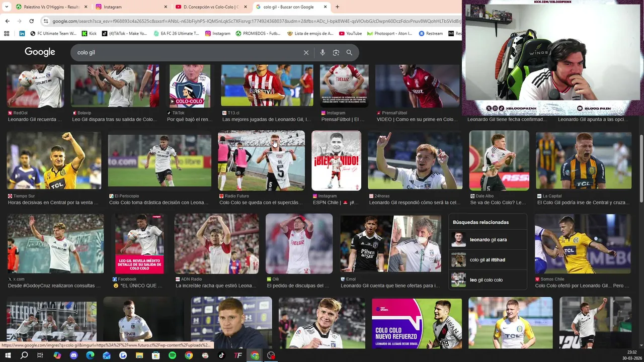Open Google Lens image search icon

pos(336,52)
